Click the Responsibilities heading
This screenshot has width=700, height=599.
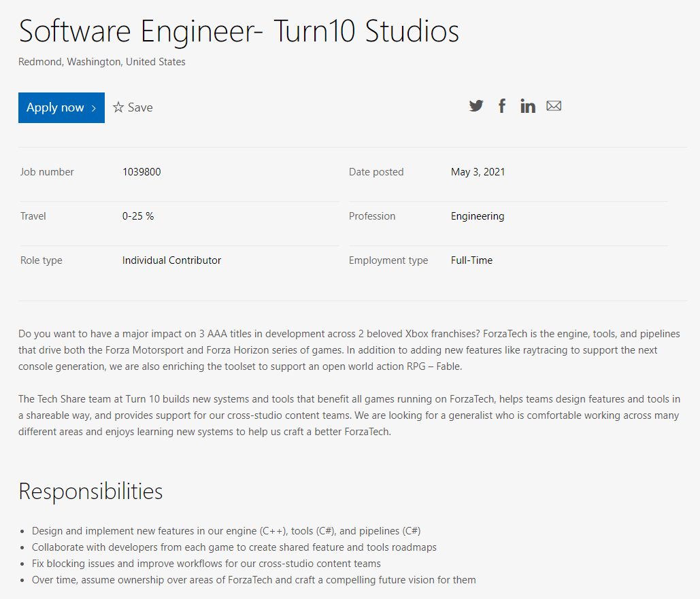point(90,491)
